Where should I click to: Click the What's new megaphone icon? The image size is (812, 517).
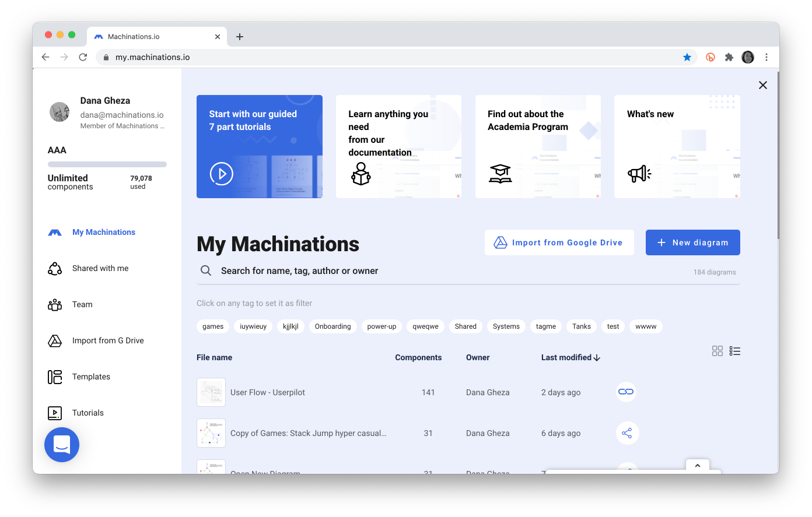click(639, 174)
